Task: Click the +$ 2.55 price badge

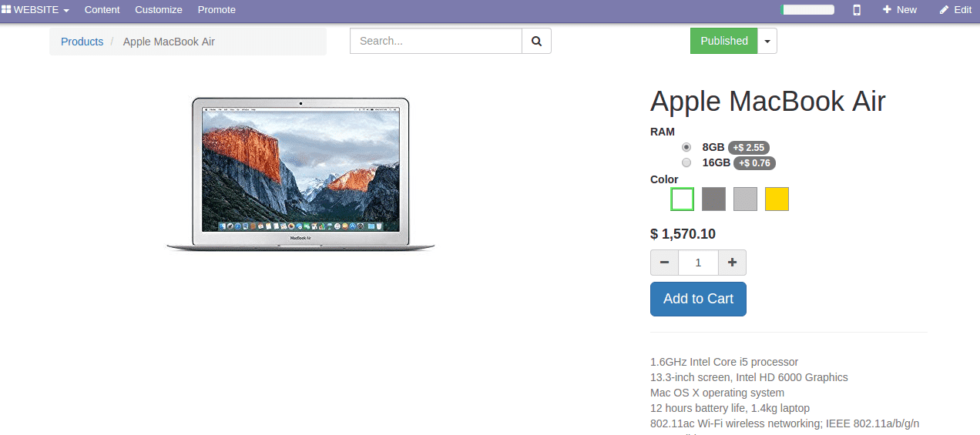Action: [749, 147]
